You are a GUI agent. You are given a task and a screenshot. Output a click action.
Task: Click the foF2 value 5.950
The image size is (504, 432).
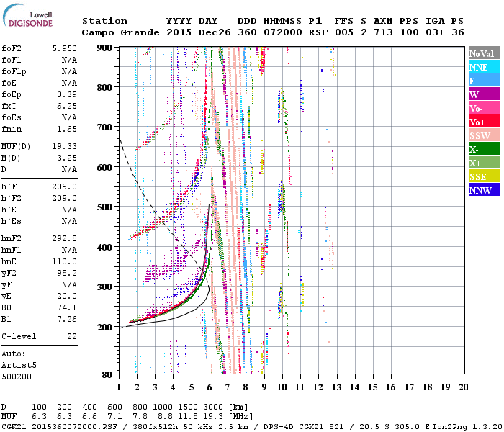pos(65,48)
